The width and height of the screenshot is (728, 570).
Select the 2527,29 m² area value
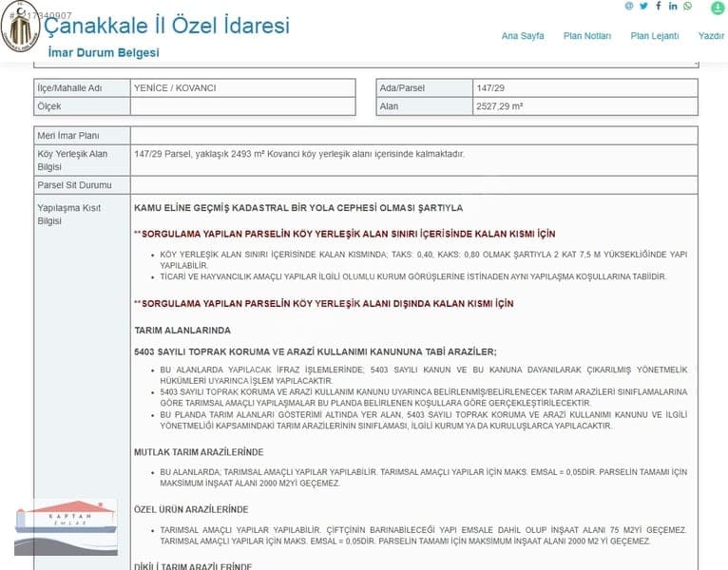[x=500, y=106]
